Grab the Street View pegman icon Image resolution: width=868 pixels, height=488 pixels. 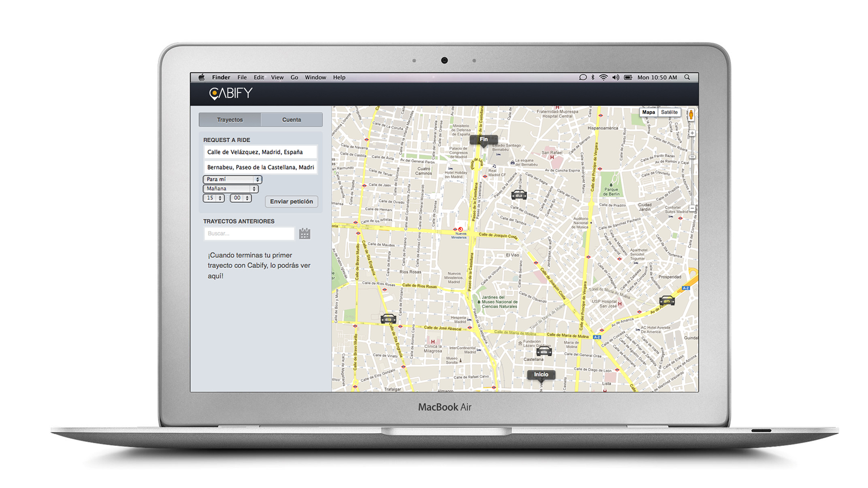click(x=691, y=115)
